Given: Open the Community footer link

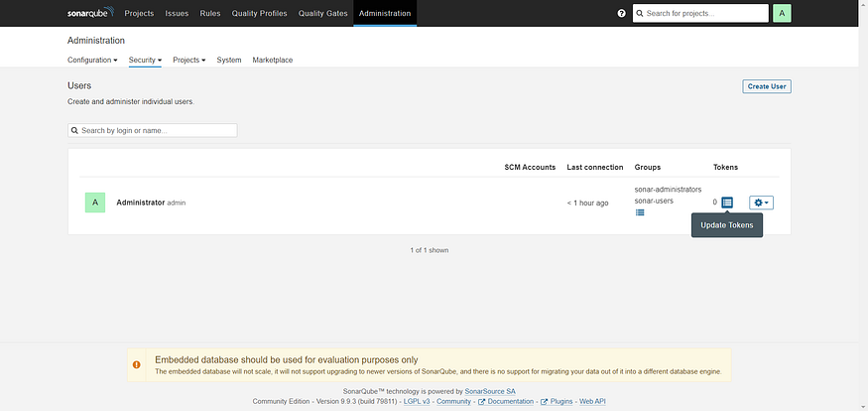Looking at the screenshot, I should [x=454, y=402].
